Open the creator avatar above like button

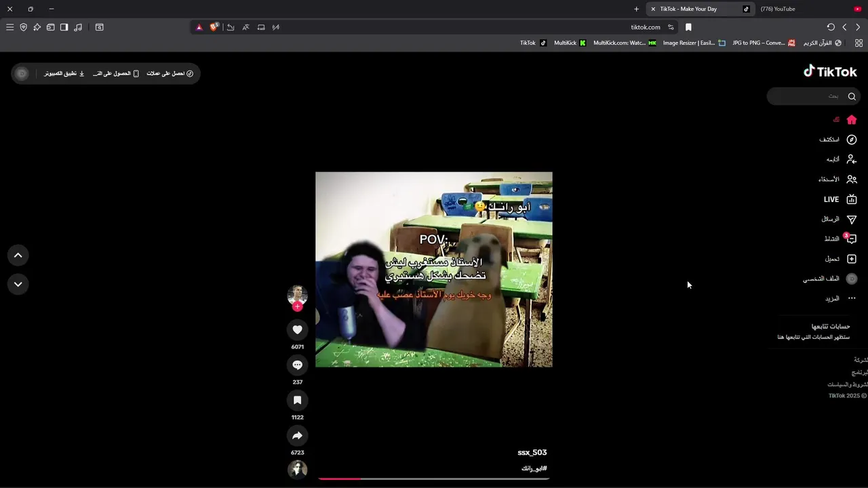click(x=297, y=295)
